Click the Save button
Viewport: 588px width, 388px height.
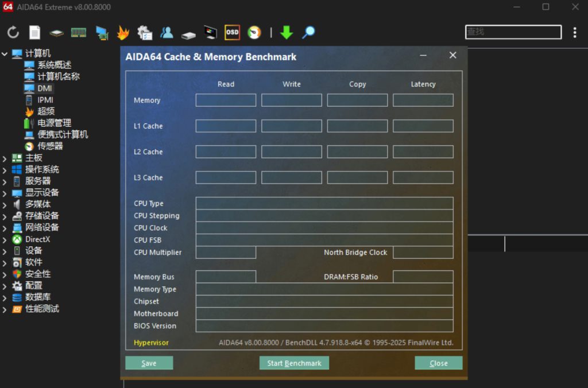[149, 363]
